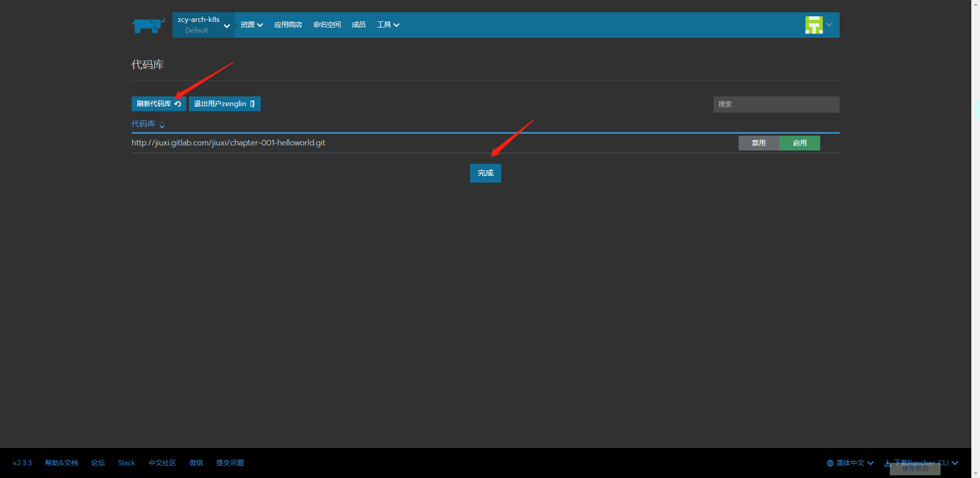The height and width of the screenshot is (478, 980).
Task: Sort by the 代码库 column header
Action: pyautogui.click(x=148, y=124)
